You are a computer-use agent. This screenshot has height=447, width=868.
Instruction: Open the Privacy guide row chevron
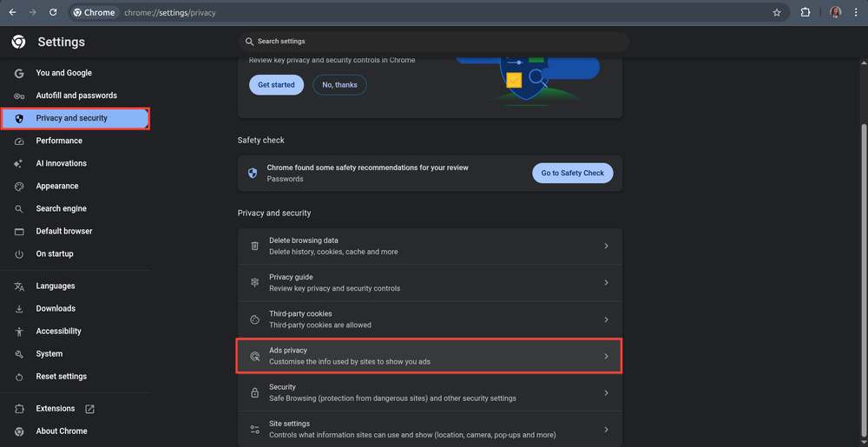pyautogui.click(x=606, y=283)
